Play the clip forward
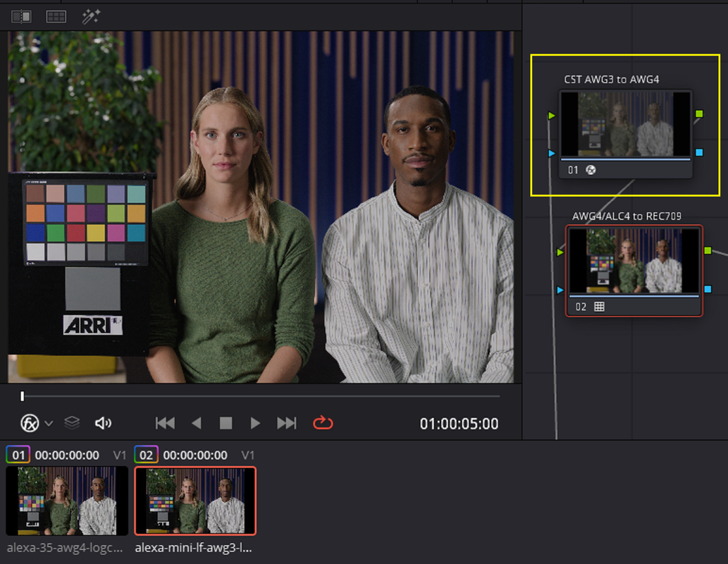This screenshot has width=728, height=564. [x=255, y=423]
